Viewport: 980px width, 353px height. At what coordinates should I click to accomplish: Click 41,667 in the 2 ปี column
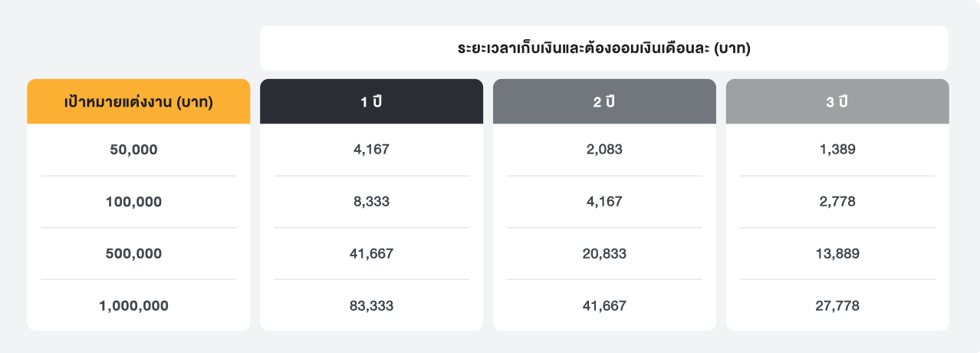pyautogui.click(x=604, y=305)
